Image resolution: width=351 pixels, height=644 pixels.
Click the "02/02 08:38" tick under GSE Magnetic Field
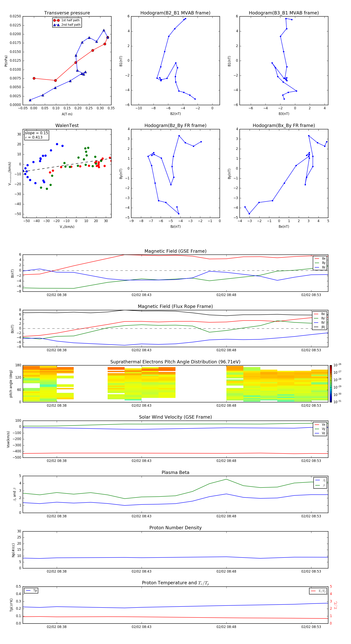point(57,295)
